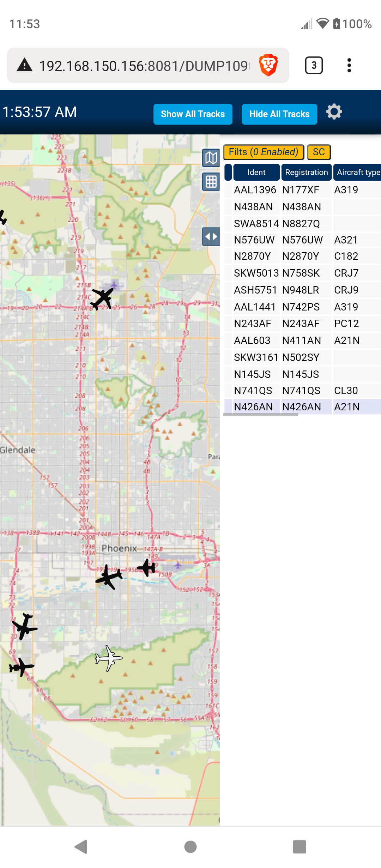Tap the Brave shields lion icon

(268, 65)
